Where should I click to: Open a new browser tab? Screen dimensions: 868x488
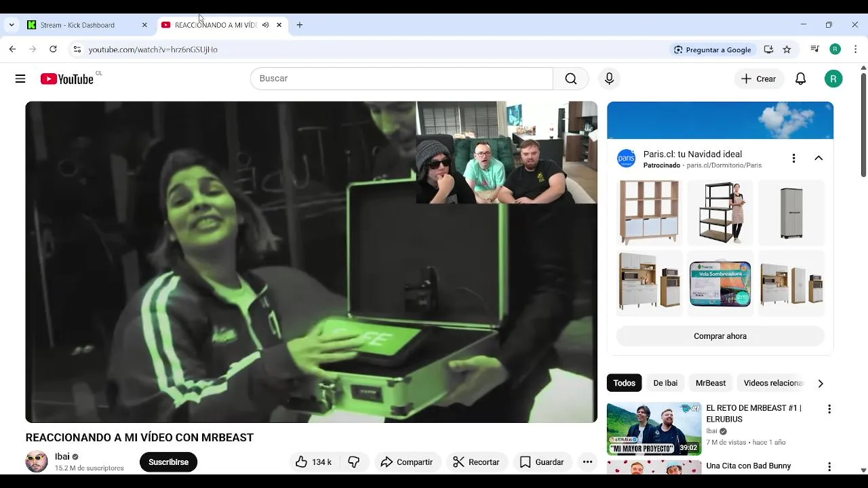tap(300, 25)
